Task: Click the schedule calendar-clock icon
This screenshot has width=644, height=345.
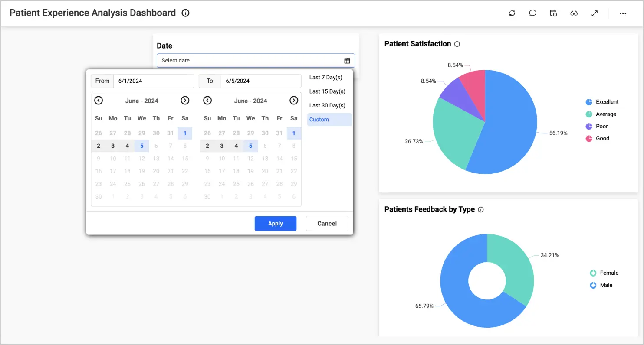Action: click(x=553, y=13)
